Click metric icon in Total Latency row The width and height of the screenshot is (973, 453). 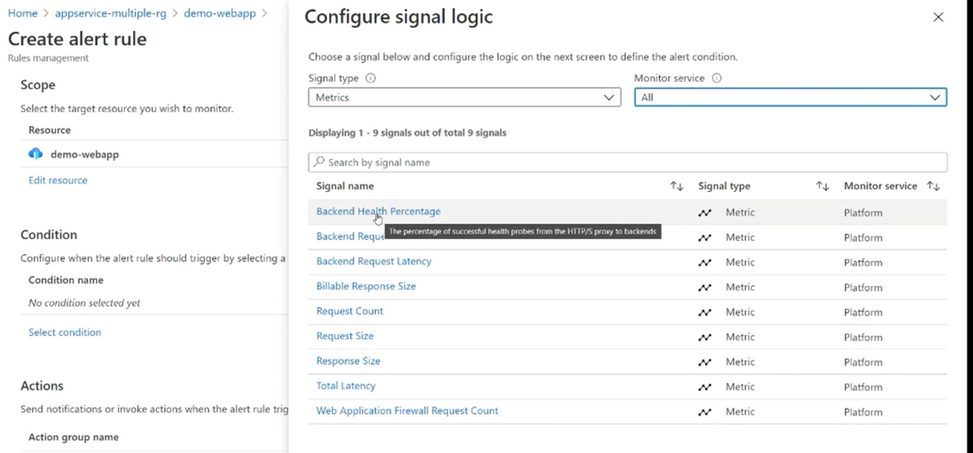pos(704,387)
